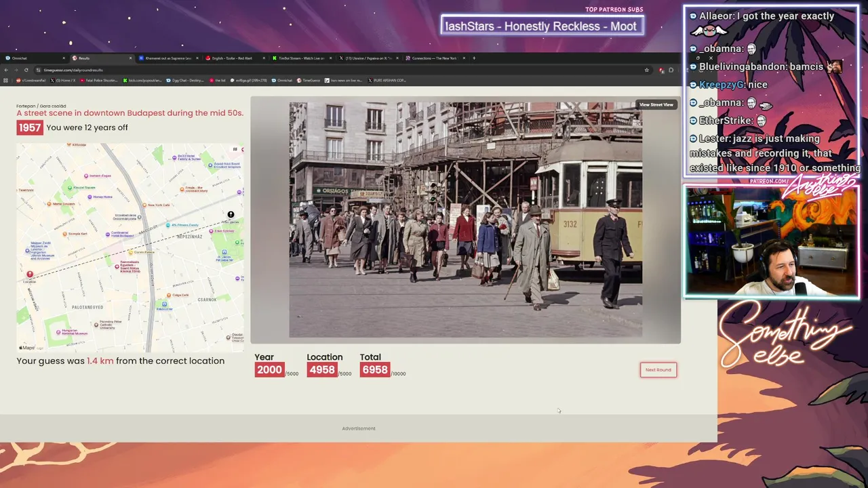Click the Rákóczi tér metro marker
The image size is (868, 488).
point(164,306)
